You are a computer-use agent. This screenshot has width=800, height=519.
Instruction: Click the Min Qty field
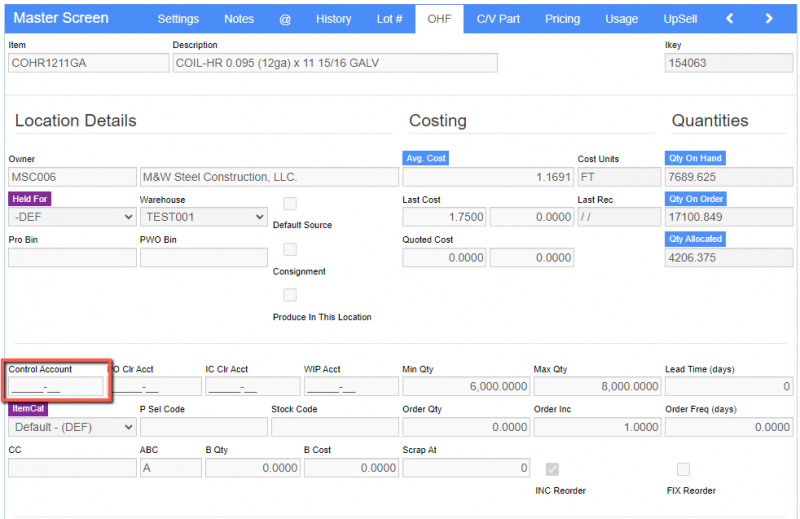point(464,387)
